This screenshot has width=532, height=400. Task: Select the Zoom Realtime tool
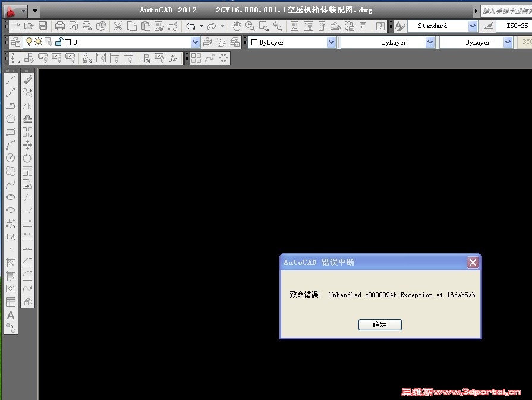click(x=250, y=26)
